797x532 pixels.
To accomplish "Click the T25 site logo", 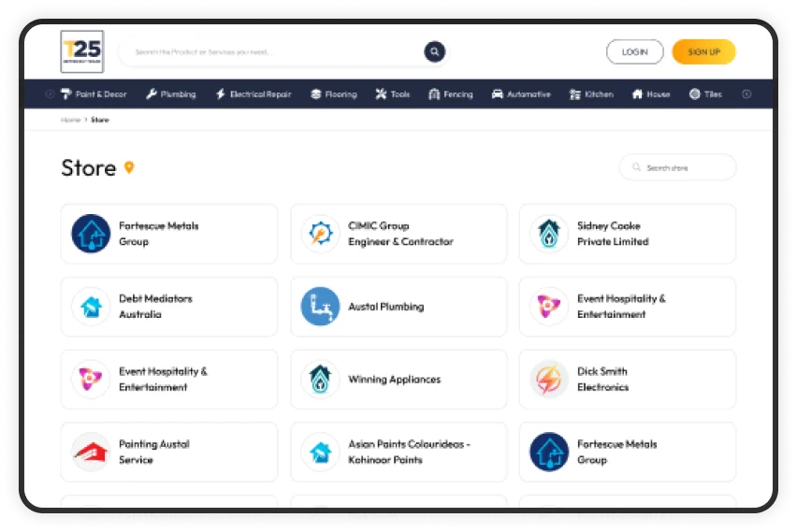I will click(x=81, y=51).
